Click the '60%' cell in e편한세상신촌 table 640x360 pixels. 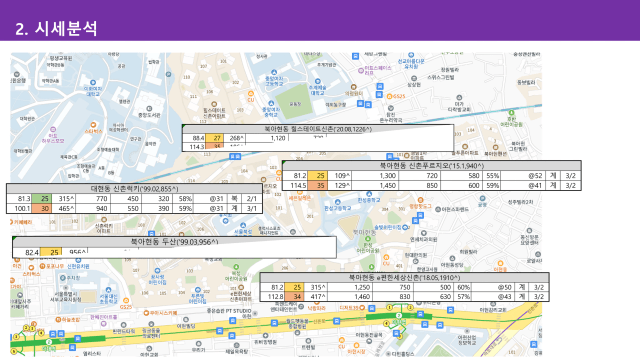point(462,287)
